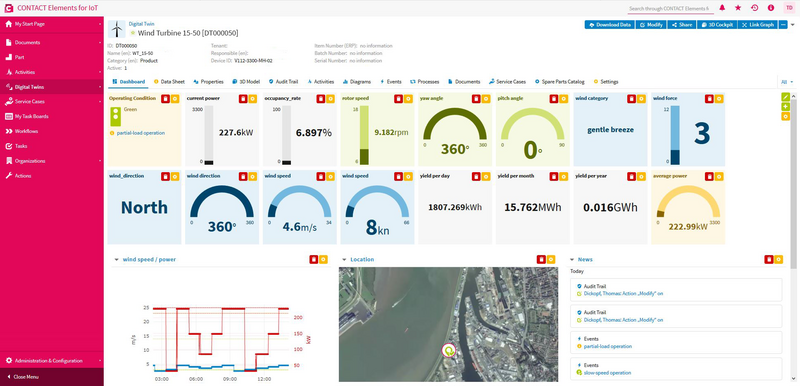Collapse the Location panel section
The image size is (800, 386).
click(344, 260)
